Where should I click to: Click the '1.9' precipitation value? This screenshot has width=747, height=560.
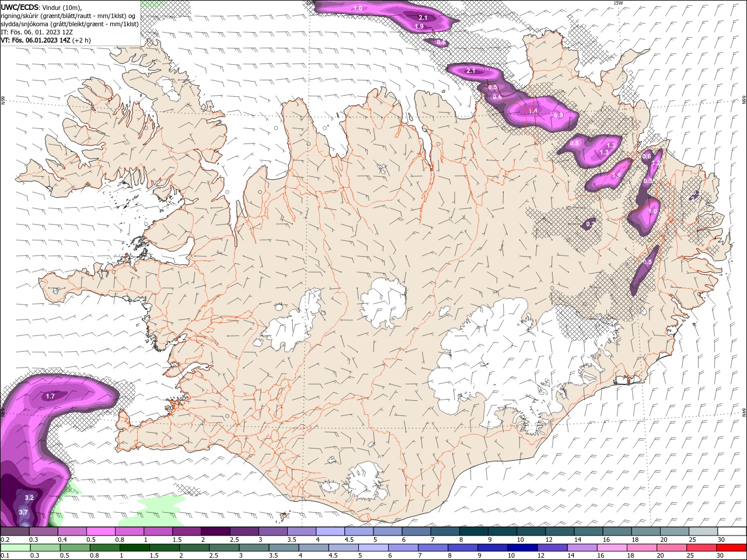(x=419, y=27)
